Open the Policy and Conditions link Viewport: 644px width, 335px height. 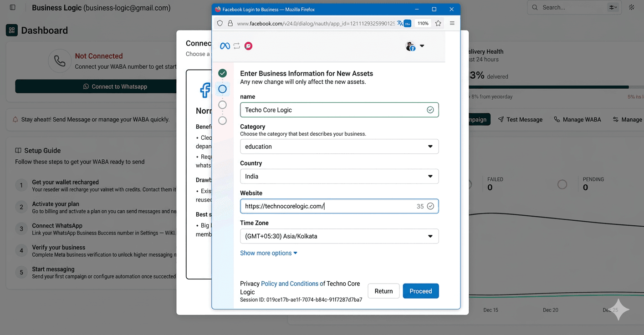(x=290, y=284)
